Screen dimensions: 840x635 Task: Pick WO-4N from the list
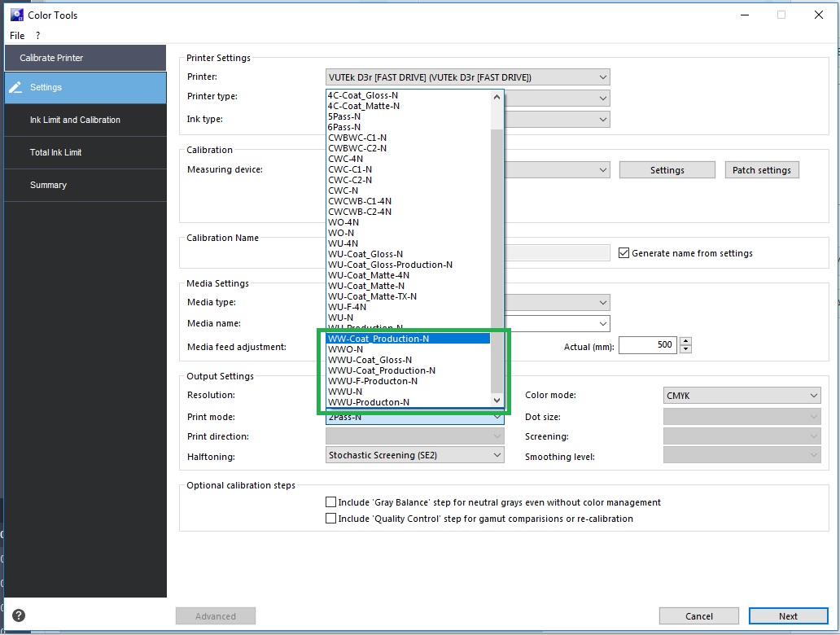pyautogui.click(x=409, y=222)
